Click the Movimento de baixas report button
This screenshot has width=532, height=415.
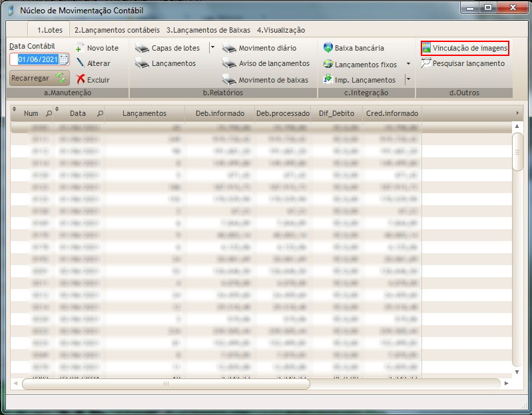click(x=229, y=80)
